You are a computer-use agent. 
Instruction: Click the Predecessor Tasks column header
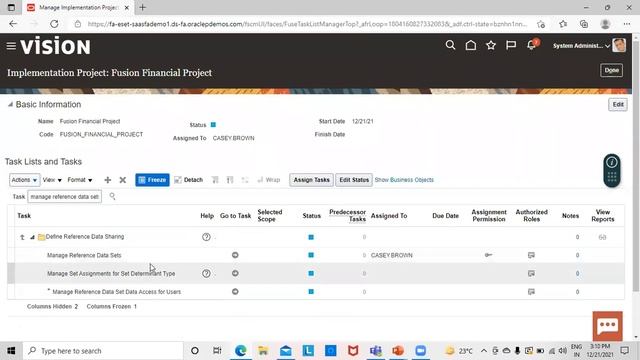click(x=347, y=216)
